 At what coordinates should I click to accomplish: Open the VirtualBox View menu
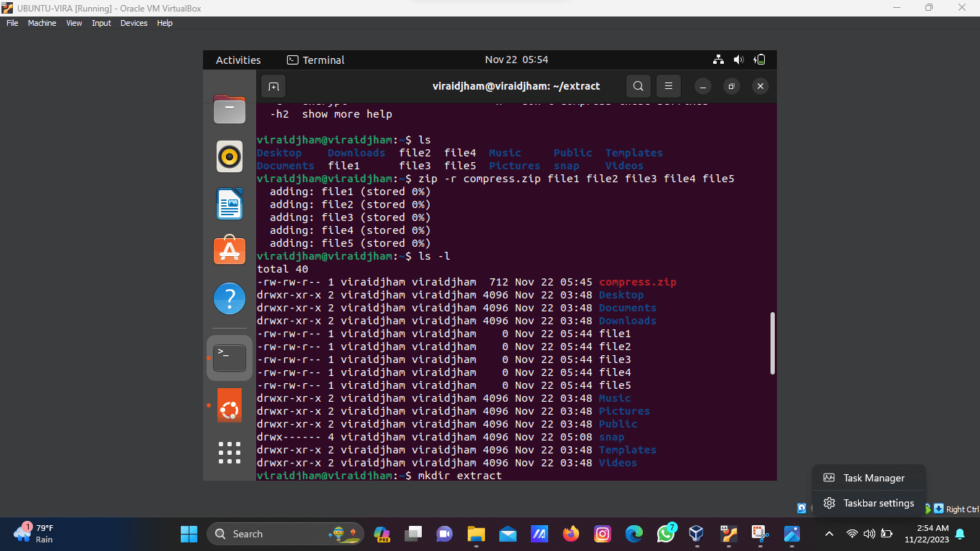point(74,23)
